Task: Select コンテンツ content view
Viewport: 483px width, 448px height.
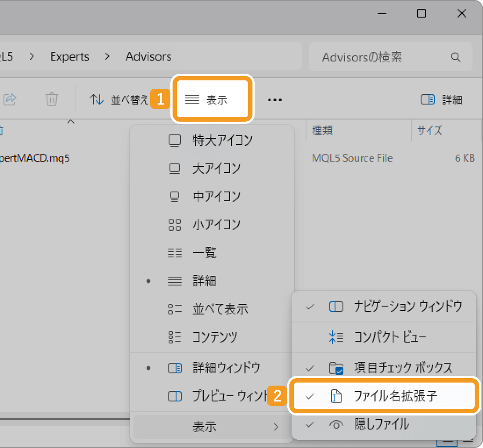Action: tap(212, 337)
